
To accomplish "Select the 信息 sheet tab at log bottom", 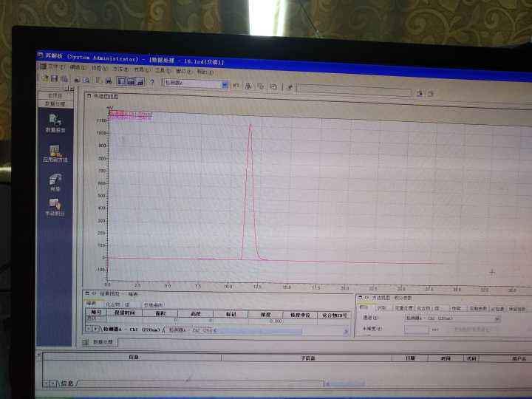I will click(x=67, y=383).
